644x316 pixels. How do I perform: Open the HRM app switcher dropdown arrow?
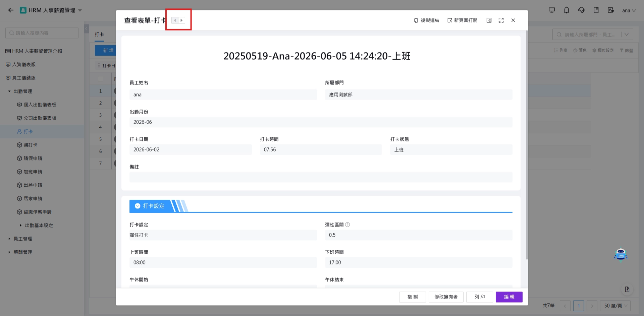pyautogui.click(x=80, y=10)
